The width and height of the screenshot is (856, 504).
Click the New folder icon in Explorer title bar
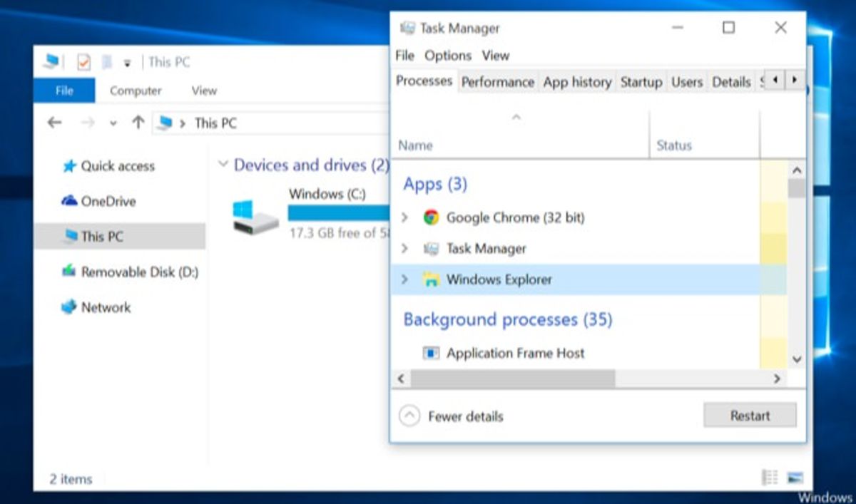pyautogui.click(x=107, y=62)
